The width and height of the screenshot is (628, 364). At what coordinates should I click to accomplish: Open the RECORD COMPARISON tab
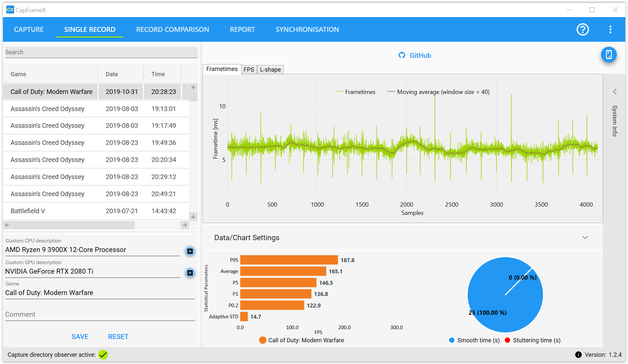click(173, 30)
